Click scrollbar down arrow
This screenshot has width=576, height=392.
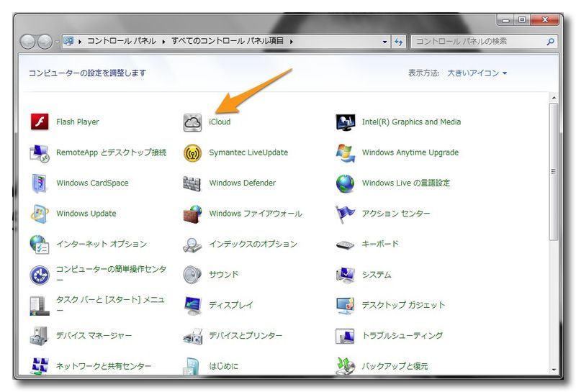point(554,370)
